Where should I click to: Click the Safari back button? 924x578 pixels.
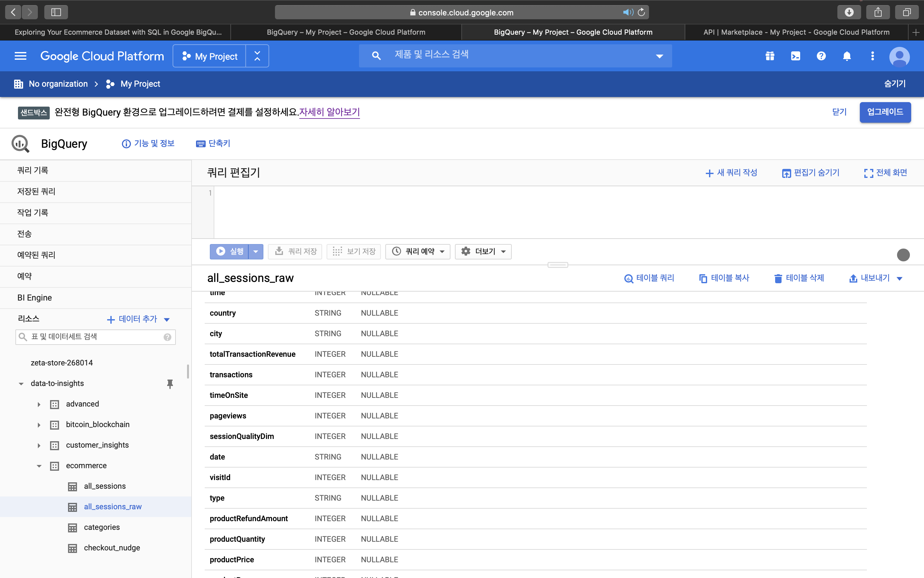coord(13,12)
